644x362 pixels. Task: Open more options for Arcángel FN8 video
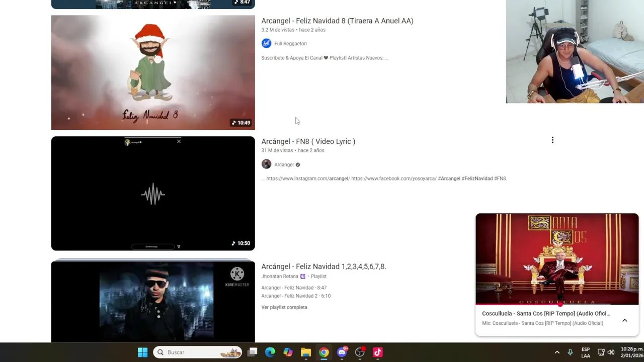click(552, 140)
